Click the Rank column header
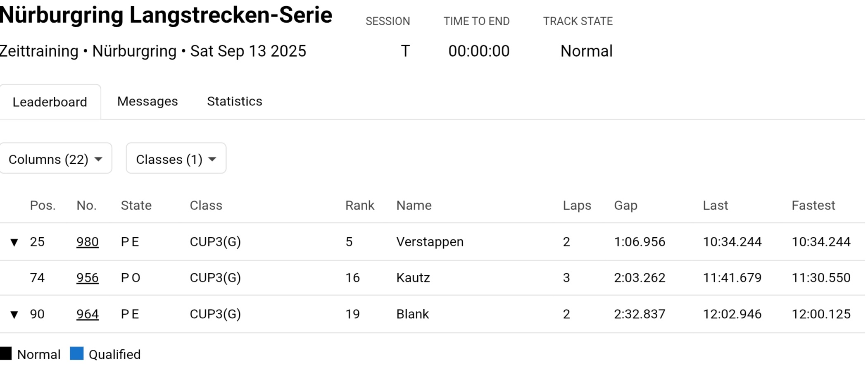The image size is (868, 370). pyautogui.click(x=360, y=205)
